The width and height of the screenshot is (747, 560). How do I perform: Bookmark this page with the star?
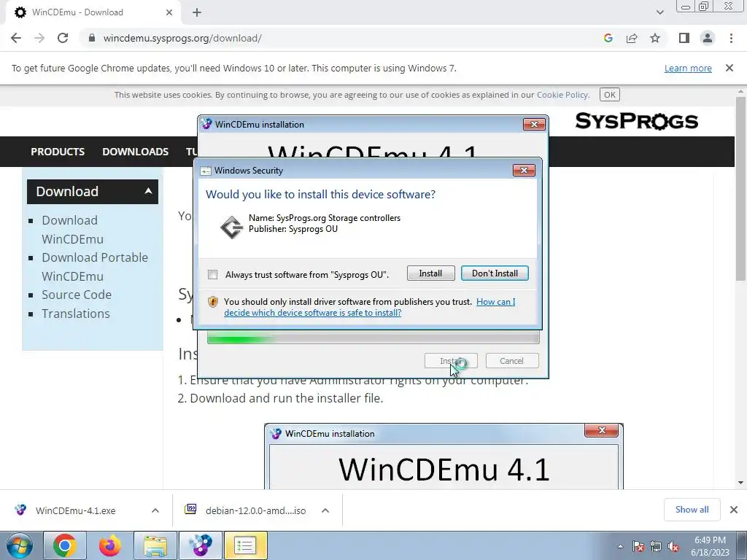pyautogui.click(x=655, y=38)
